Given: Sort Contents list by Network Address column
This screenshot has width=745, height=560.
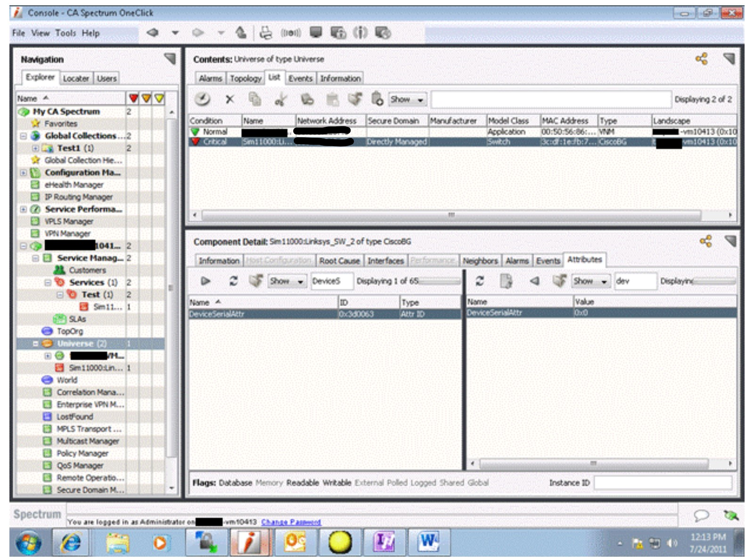Looking at the screenshot, I should pos(331,121).
